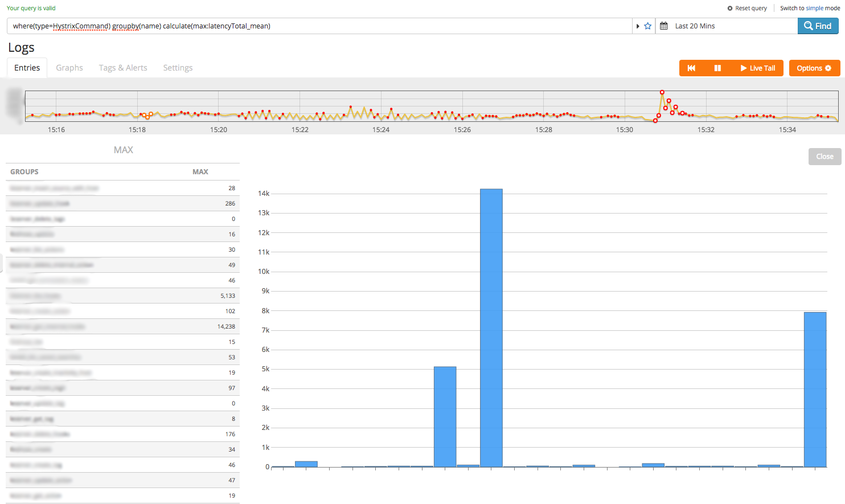This screenshot has width=845, height=504.
Task: Select the table row with value 14,238
Action: pyautogui.click(x=122, y=326)
